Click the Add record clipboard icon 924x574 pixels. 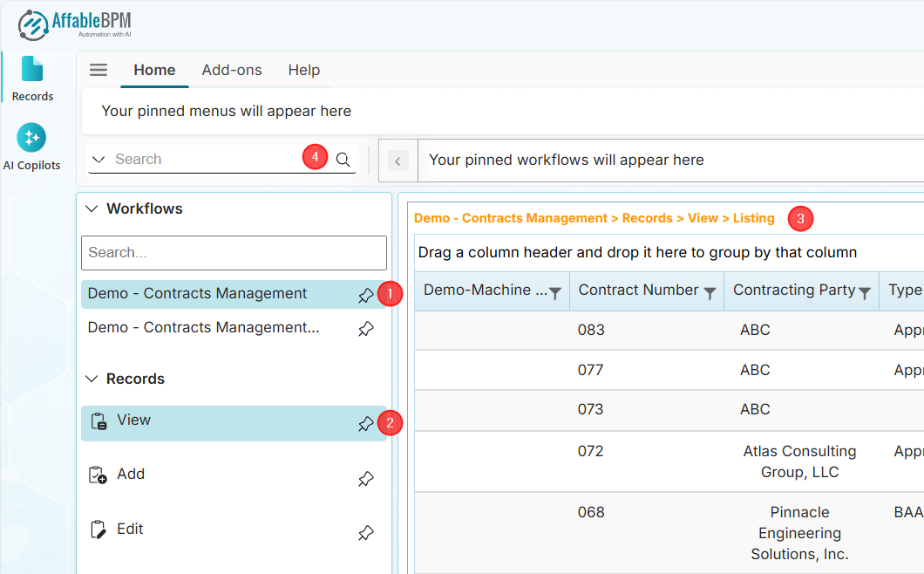pyautogui.click(x=99, y=475)
